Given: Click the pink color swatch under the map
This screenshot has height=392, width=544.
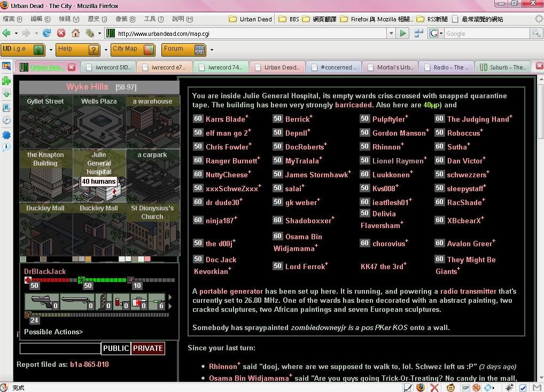Looking at the screenshot, I should (147, 260).
